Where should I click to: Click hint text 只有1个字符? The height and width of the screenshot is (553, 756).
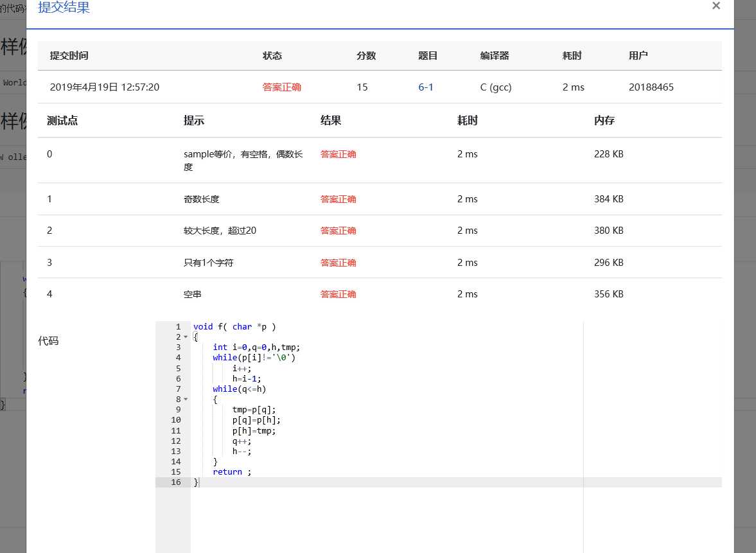tap(208, 263)
